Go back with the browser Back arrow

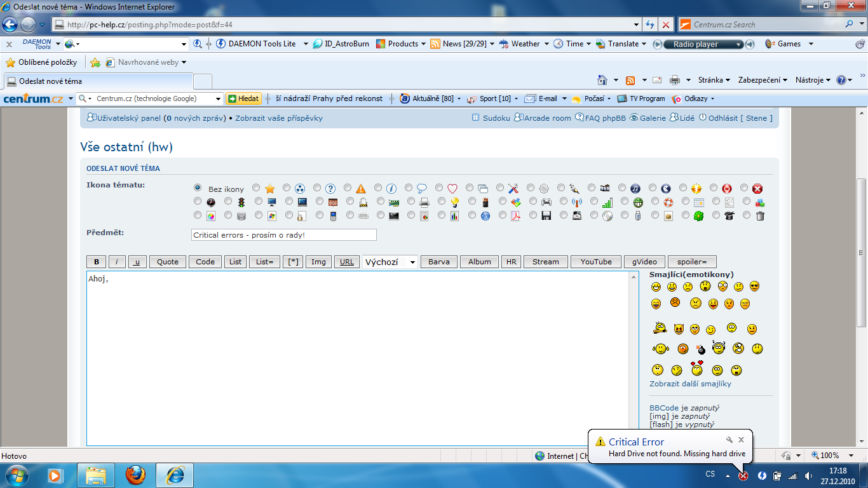coord(10,25)
